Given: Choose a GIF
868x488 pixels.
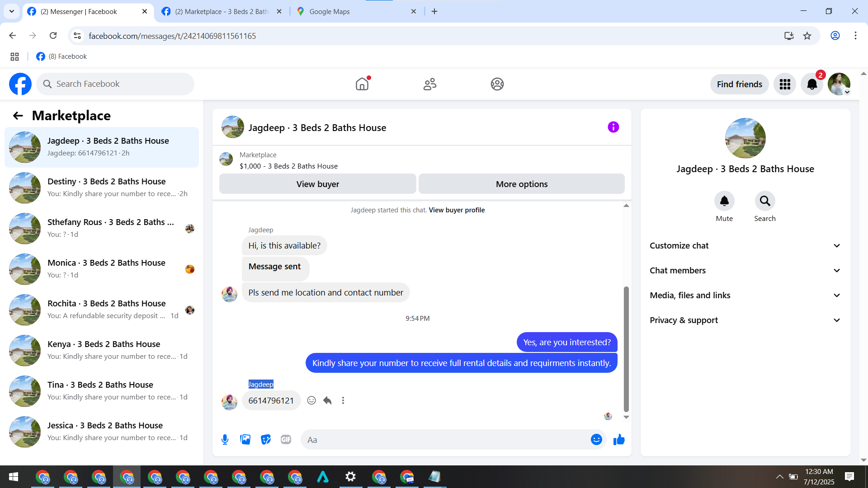Looking at the screenshot, I should click(286, 439).
